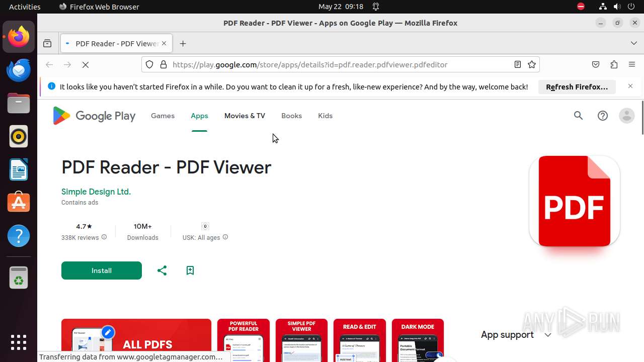Viewport: 644px width, 362px height.
Task: Open the account avatar menu
Action: 627,116
